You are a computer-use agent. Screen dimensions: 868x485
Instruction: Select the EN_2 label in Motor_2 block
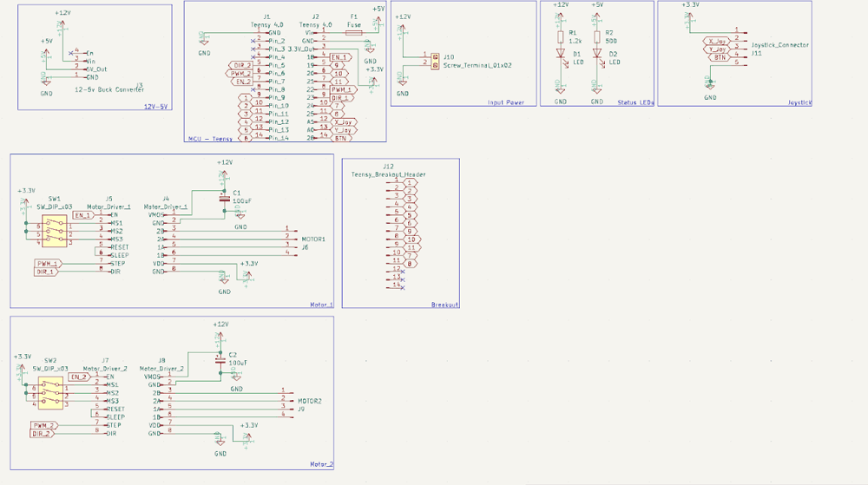click(x=79, y=377)
